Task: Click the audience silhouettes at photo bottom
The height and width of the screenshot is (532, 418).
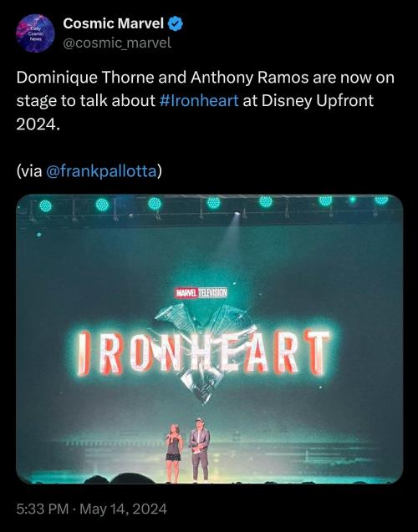Action: coord(210,479)
